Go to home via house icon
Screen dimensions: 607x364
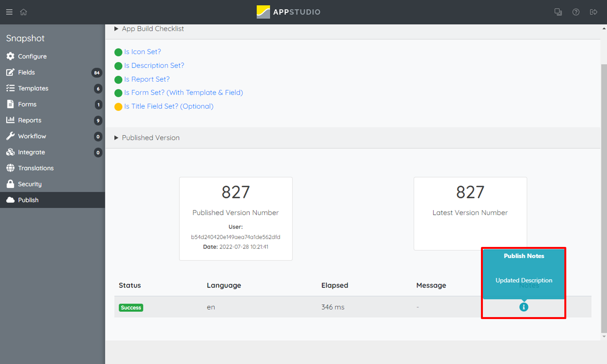(x=24, y=12)
